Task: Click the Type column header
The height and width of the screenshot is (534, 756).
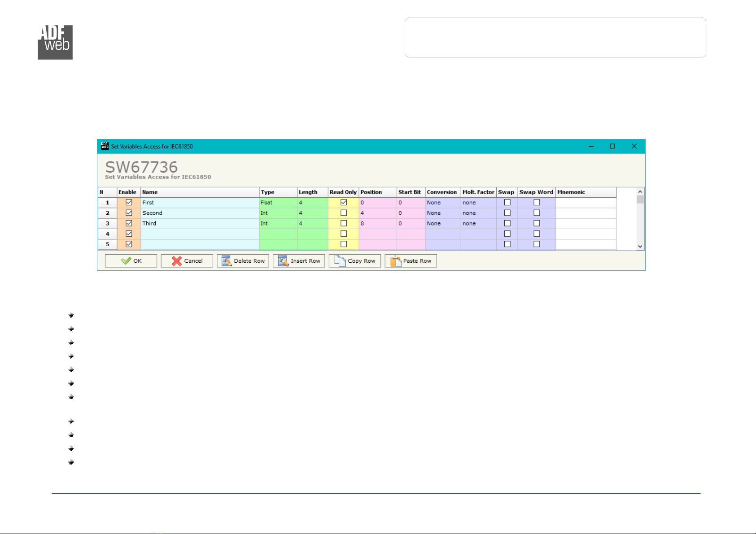Action: [x=278, y=192]
